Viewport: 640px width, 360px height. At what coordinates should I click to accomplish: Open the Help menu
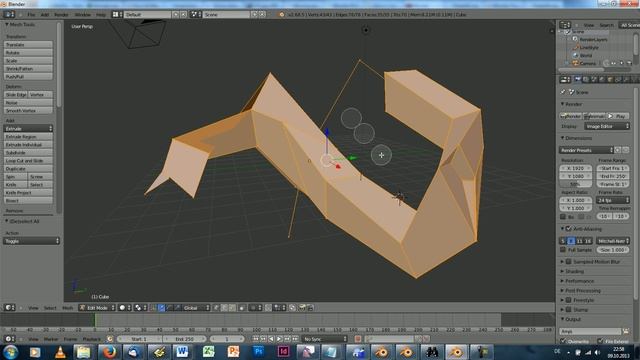click(x=101, y=15)
